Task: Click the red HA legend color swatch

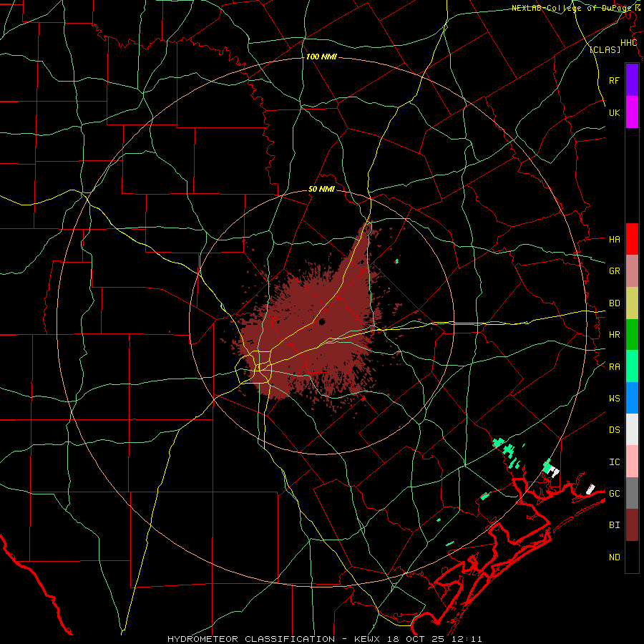Action: tap(632, 239)
